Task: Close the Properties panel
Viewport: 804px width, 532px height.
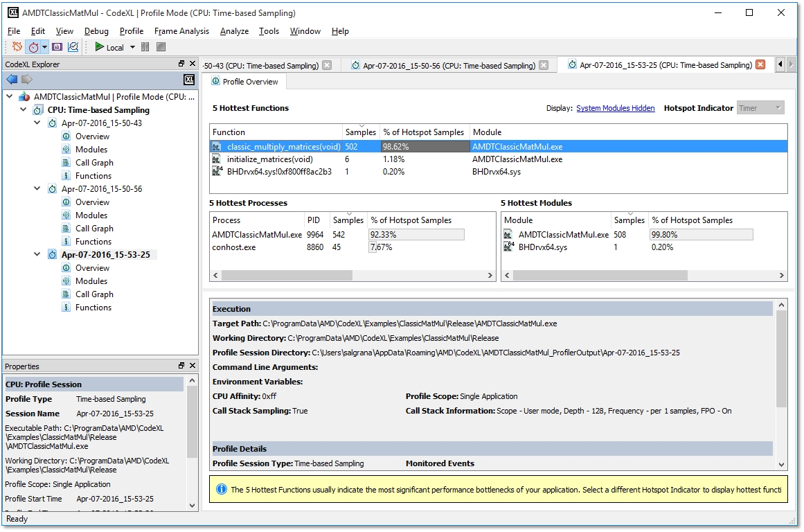Action: point(193,366)
